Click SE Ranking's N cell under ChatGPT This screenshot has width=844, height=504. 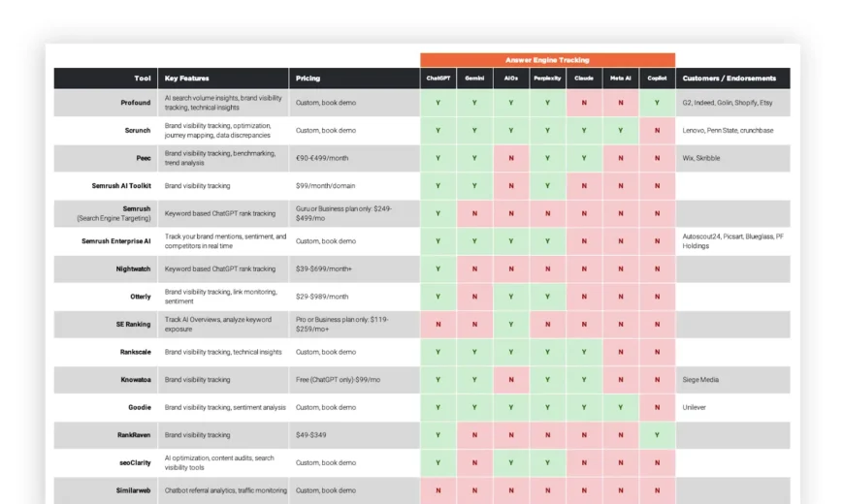[438, 325]
